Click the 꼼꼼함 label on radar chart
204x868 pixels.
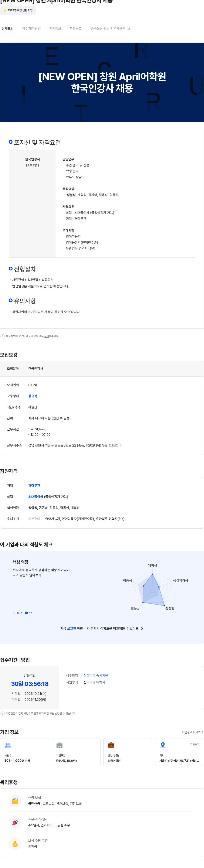pyautogui.click(x=170, y=608)
